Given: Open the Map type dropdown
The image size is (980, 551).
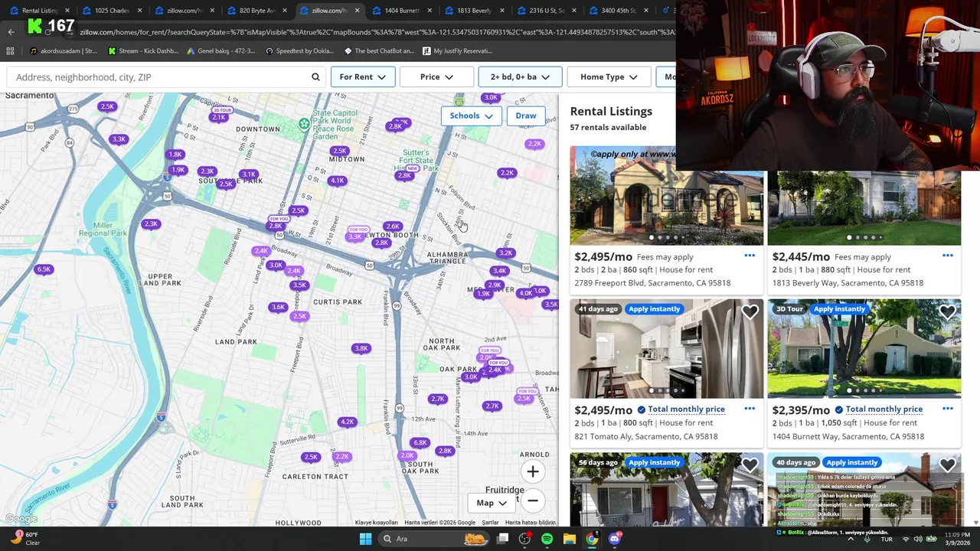Looking at the screenshot, I should pyautogui.click(x=492, y=503).
